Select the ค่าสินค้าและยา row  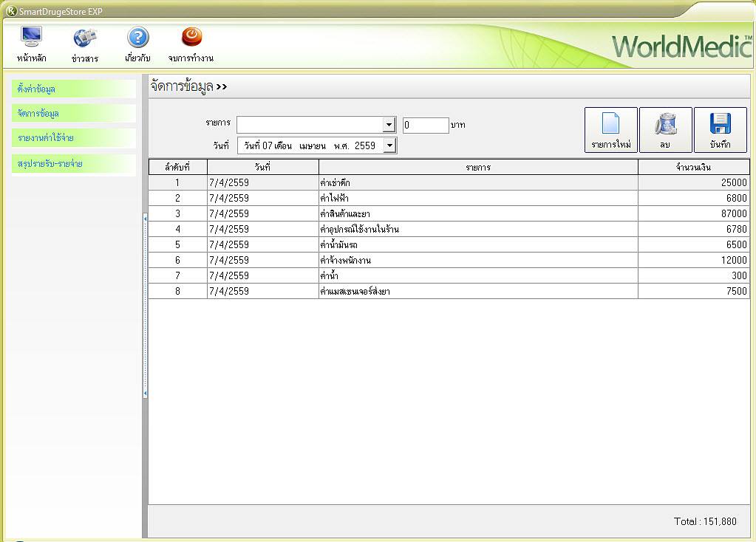pyautogui.click(x=477, y=214)
